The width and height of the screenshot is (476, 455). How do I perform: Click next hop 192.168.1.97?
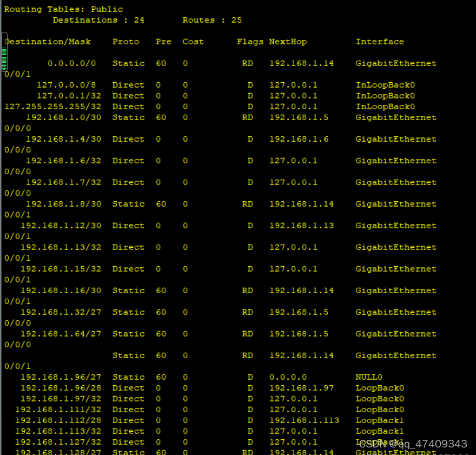pyautogui.click(x=301, y=388)
